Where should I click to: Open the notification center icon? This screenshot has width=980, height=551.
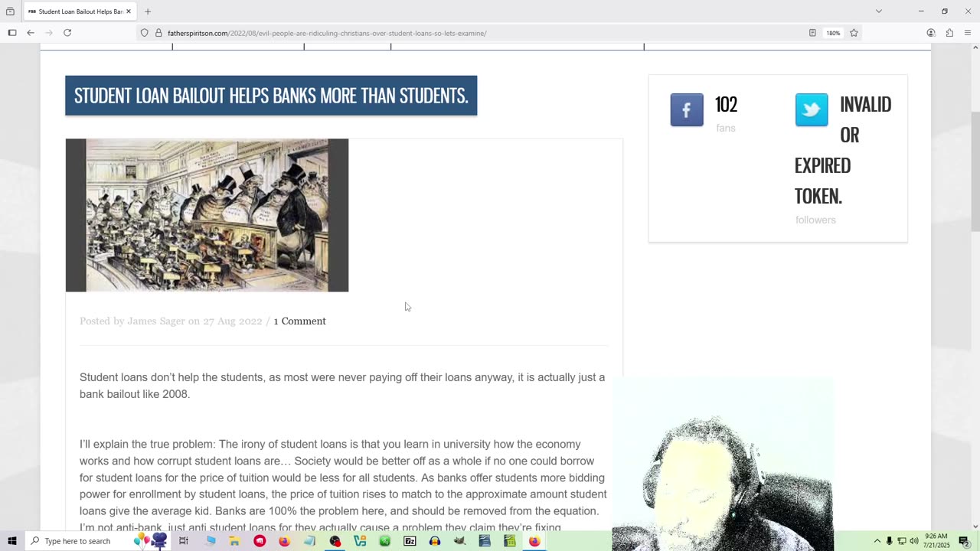(x=964, y=541)
